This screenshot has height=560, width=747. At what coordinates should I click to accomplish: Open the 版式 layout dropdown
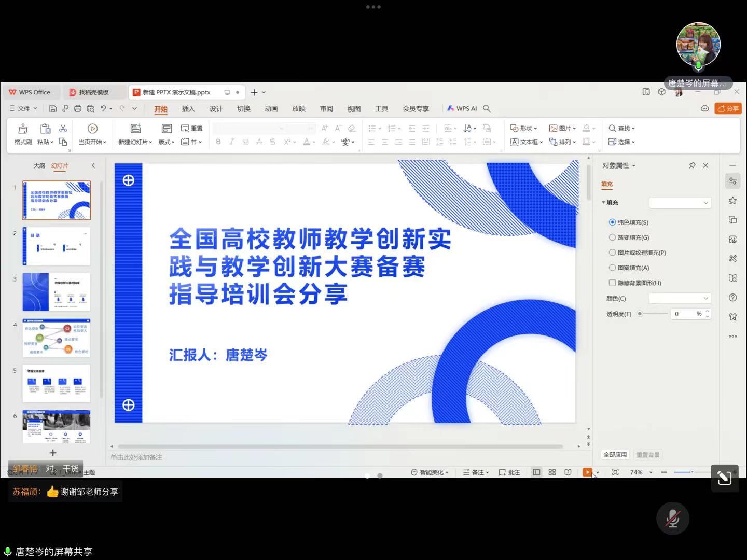pyautogui.click(x=166, y=142)
